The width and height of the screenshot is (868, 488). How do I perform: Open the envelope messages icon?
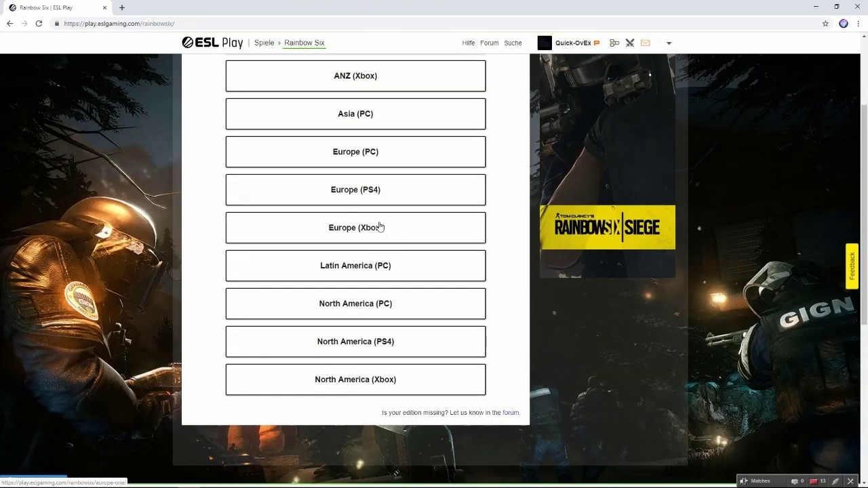point(645,43)
